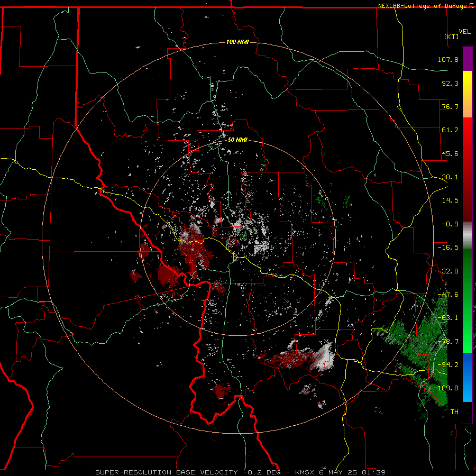Click the 100 NMI range ring label
Image resolution: width=476 pixels, height=476 pixels.
[237, 42]
